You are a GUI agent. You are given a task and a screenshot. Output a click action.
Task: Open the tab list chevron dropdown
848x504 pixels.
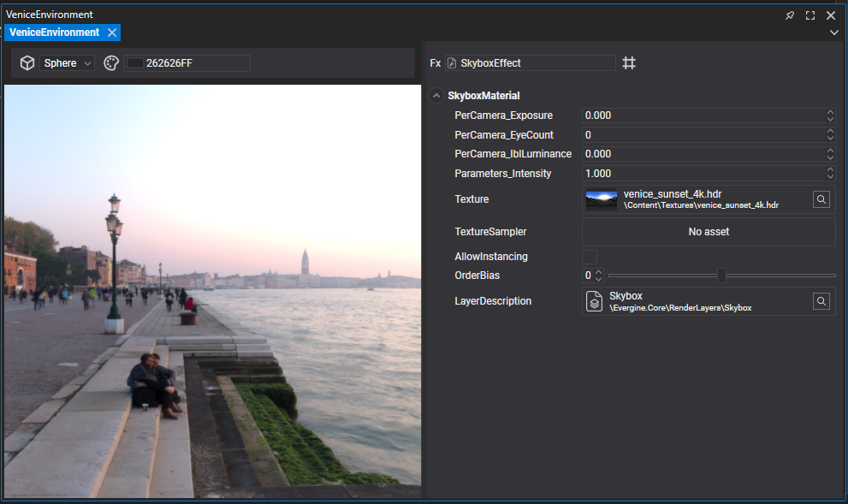pyautogui.click(x=834, y=33)
